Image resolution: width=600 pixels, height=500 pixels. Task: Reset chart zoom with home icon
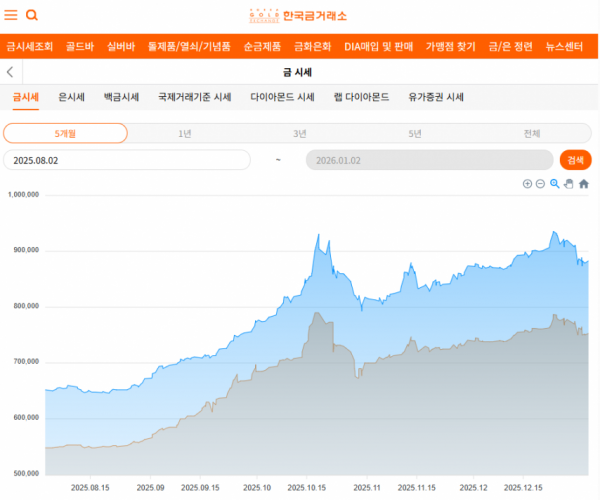tap(584, 184)
